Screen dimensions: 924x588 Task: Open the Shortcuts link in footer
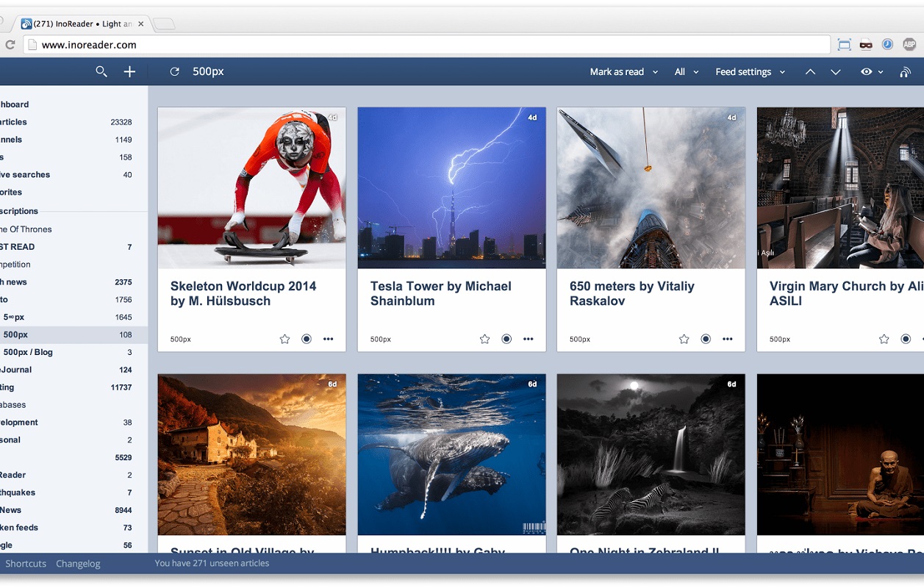[26, 564]
